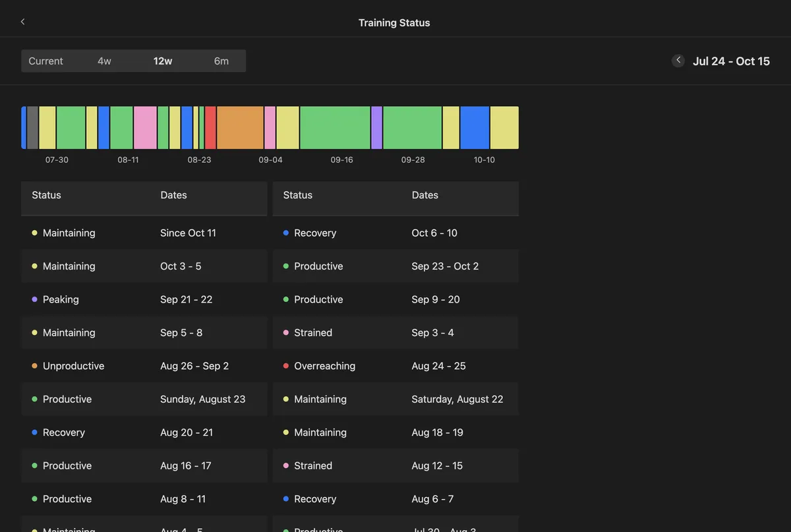This screenshot has height=532, width=791.
Task: Select the Recovery row dated Aug 6 - 7
Action: (x=395, y=499)
